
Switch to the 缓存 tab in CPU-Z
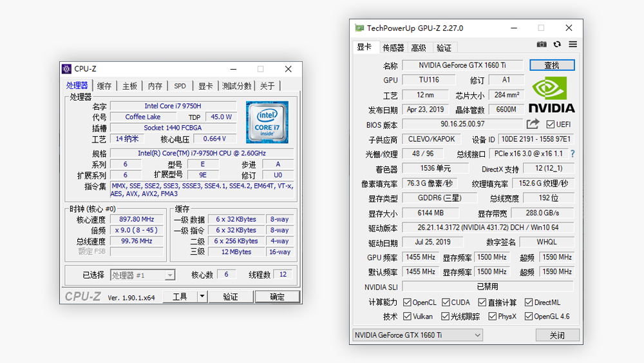[x=104, y=86]
